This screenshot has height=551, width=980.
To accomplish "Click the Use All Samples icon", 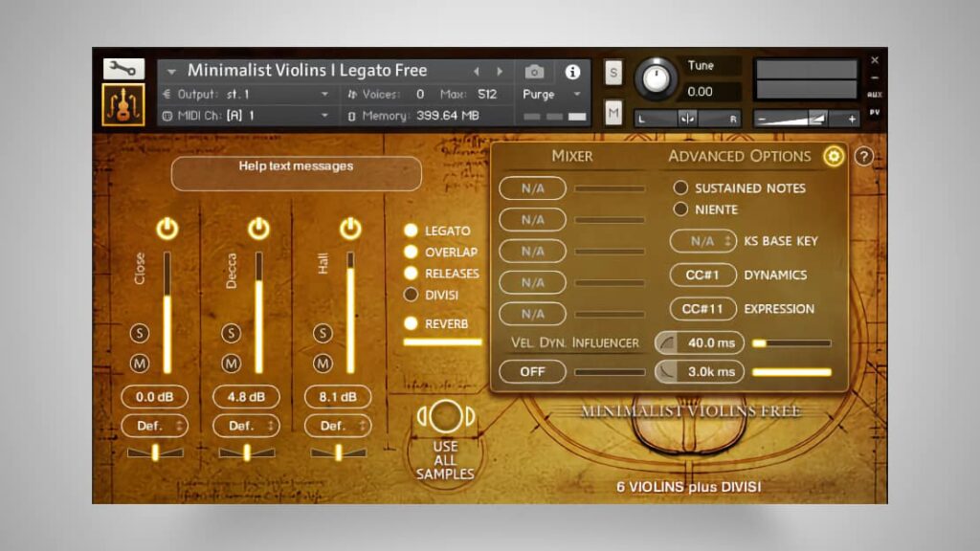I will click(x=445, y=418).
